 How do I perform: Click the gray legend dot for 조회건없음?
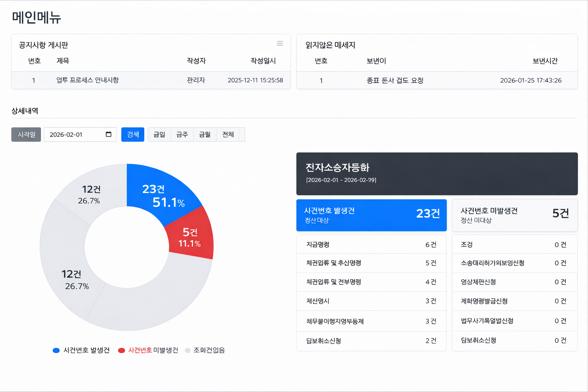click(x=187, y=350)
